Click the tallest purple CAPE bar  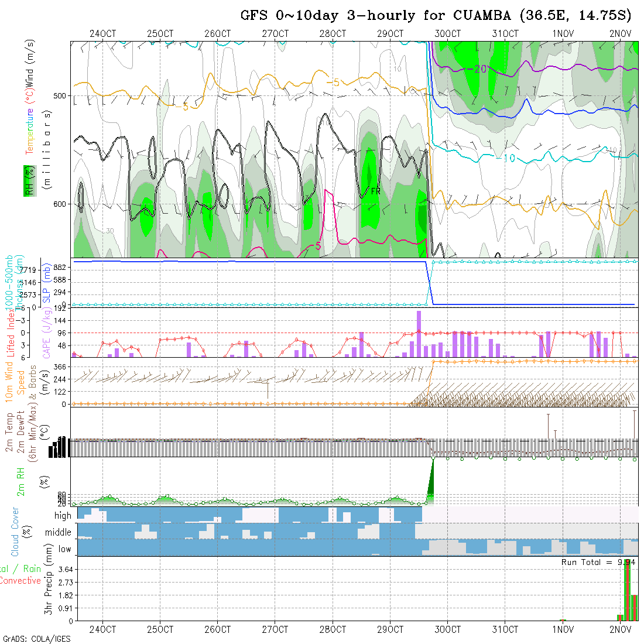click(419, 334)
